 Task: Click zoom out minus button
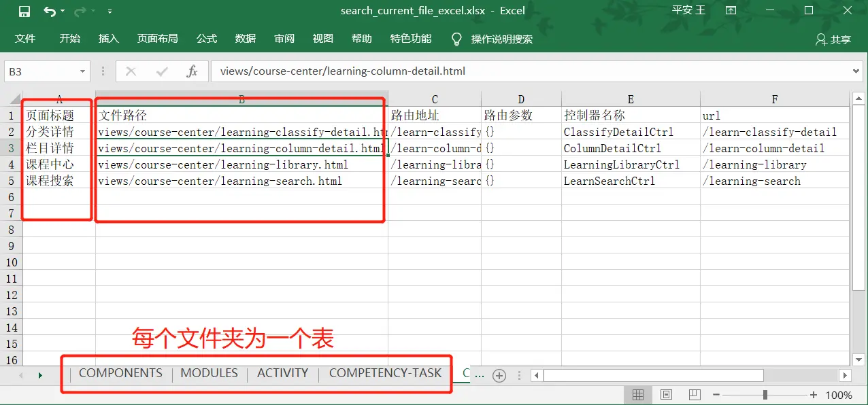[716, 395]
